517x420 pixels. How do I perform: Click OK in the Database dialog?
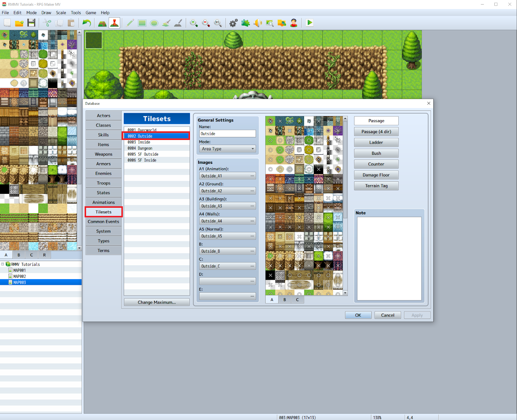(358, 315)
